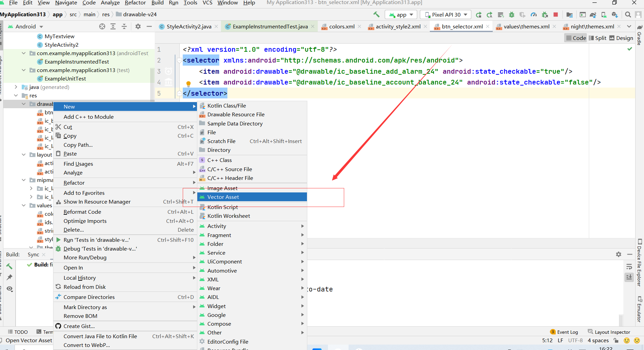Hide the Project panel with minus icon
Screen dimensions: 644x350
(149, 26)
